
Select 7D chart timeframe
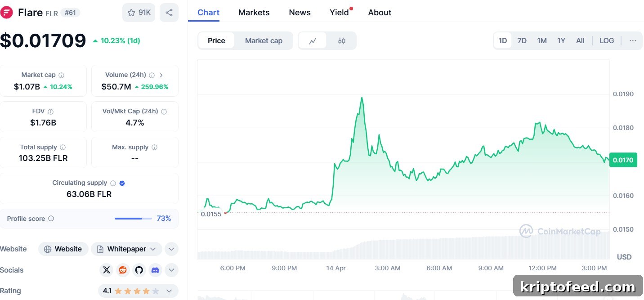[x=522, y=40]
